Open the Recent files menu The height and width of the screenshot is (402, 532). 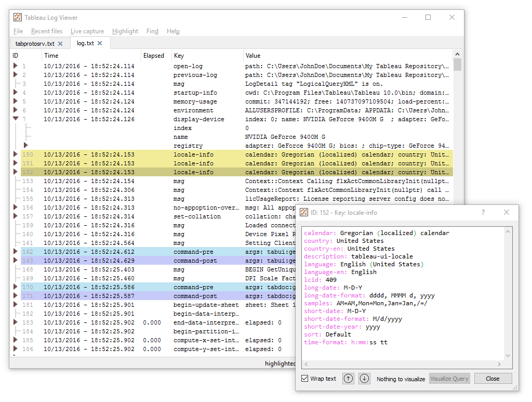tap(47, 31)
